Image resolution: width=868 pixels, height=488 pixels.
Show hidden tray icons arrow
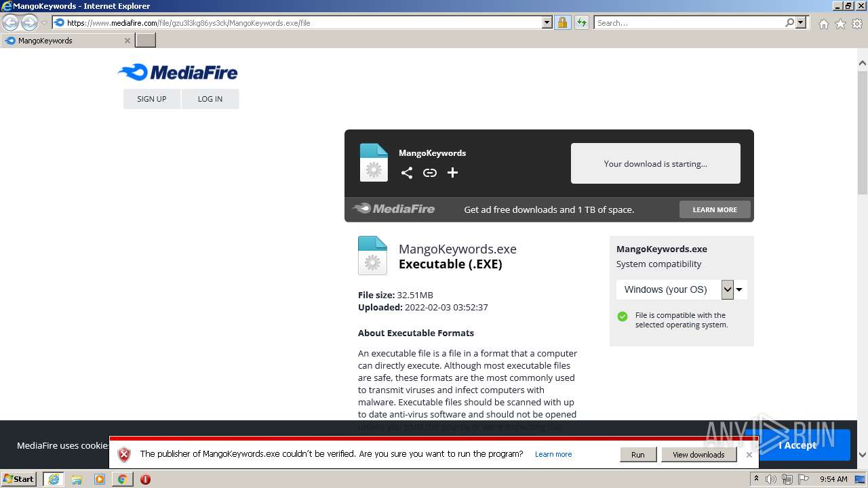point(756,479)
